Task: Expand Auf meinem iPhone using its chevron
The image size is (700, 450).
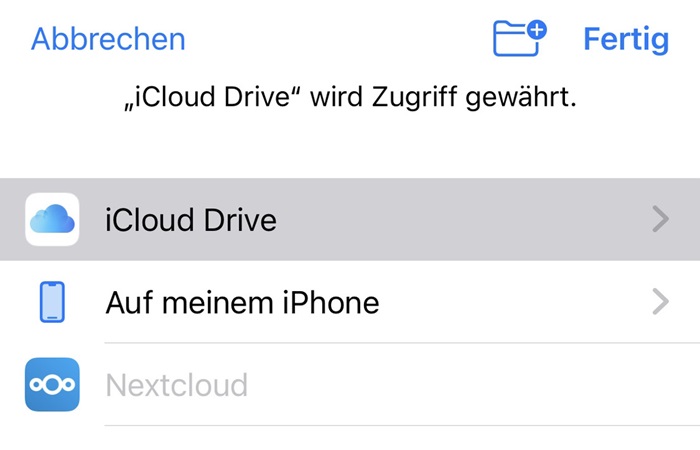Action: point(660,302)
